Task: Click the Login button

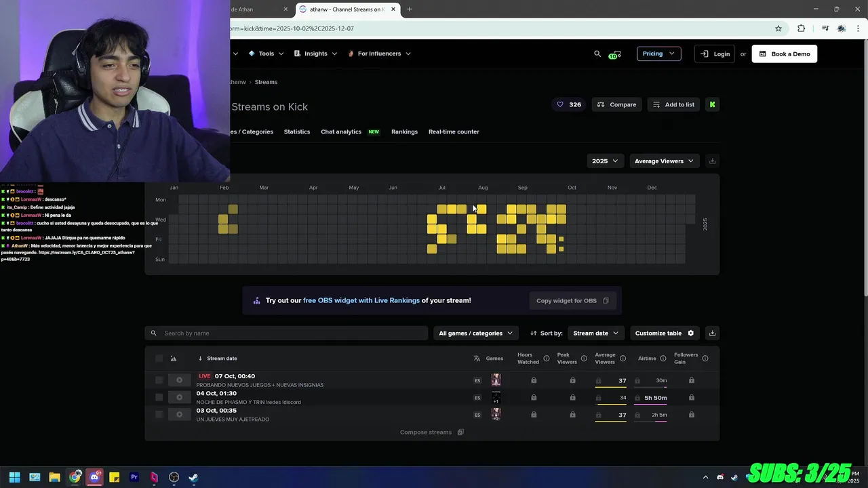Action: (715, 54)
